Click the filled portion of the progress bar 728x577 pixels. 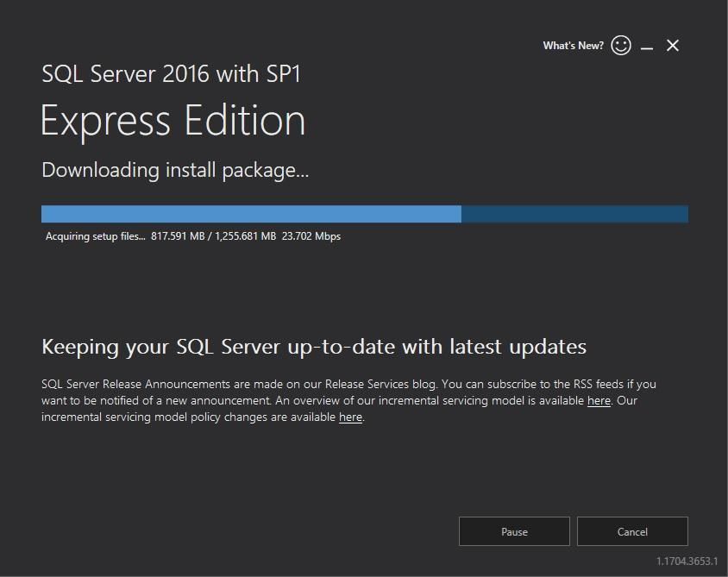click(x=250, y=214)
